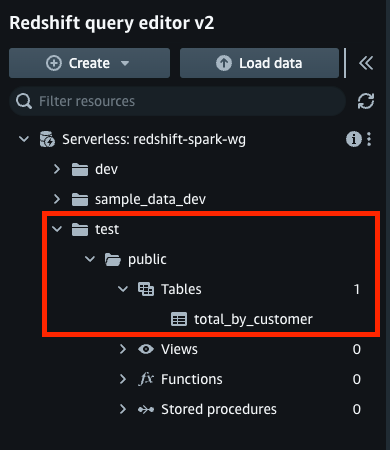The image size is (390, 450).
Task: Click the total_by_customer table icon
Action: coord(179,319)
